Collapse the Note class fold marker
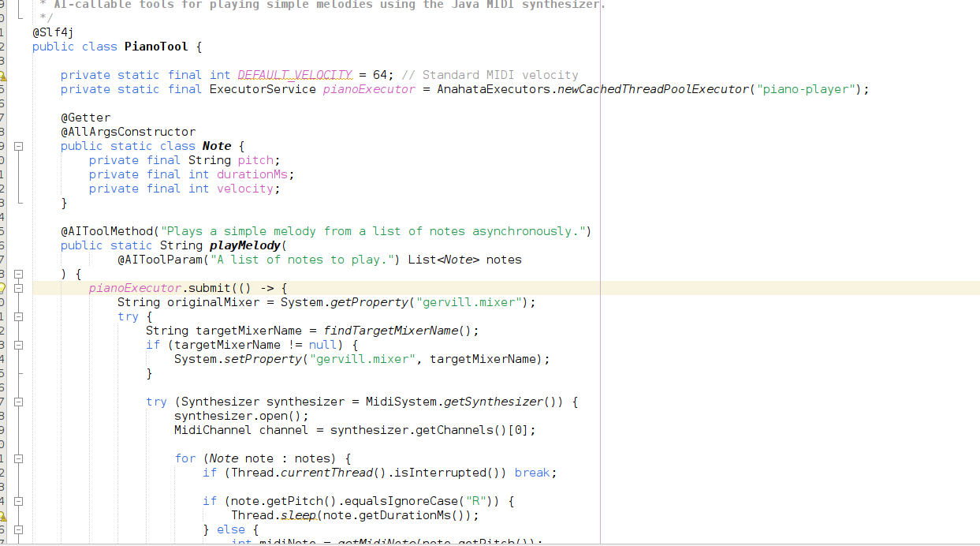The image size is (980, 546). tap(18, 147)
